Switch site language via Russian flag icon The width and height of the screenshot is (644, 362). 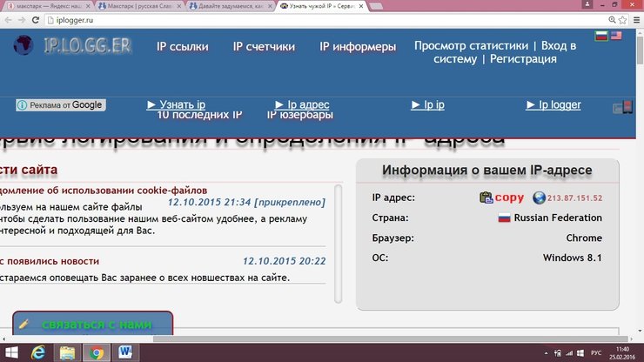click(x=600, y=37)
